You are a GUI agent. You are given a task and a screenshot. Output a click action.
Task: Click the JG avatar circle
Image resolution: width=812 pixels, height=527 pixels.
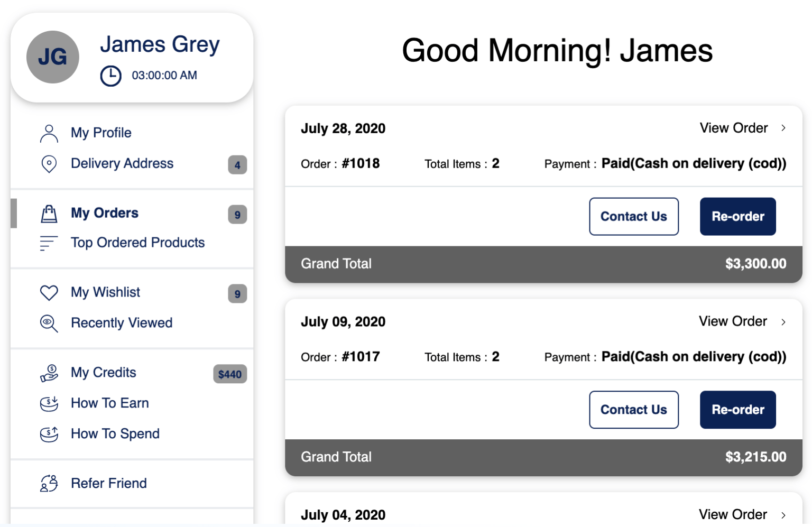tap(53, 57)
